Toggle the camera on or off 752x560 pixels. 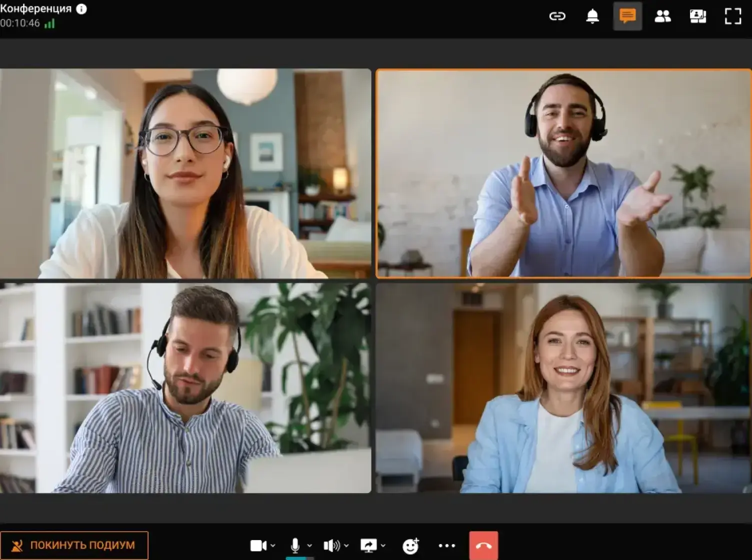[x=258, y=546]
